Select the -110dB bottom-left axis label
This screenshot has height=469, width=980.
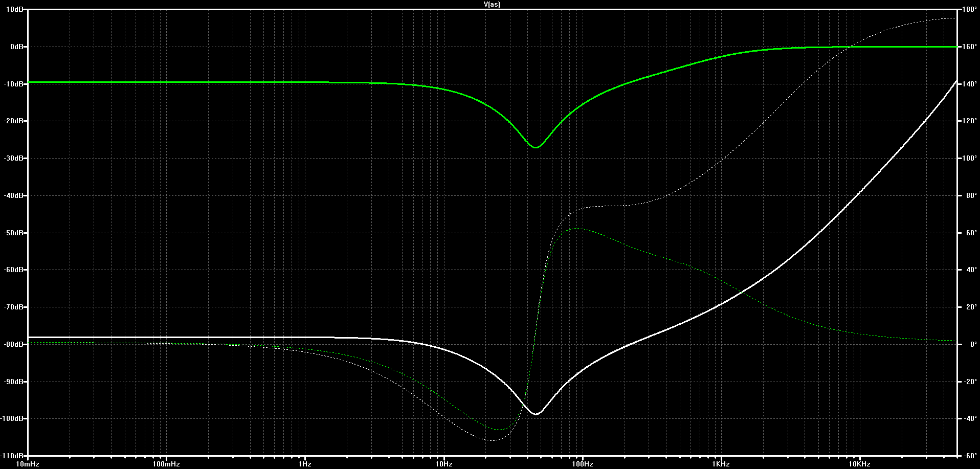12,456
